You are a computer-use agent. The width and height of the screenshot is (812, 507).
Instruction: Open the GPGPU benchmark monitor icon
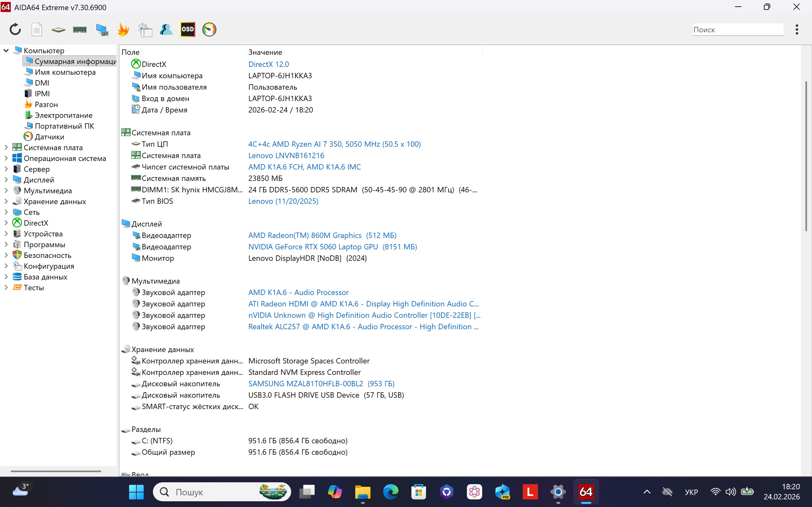pos(102,29)
